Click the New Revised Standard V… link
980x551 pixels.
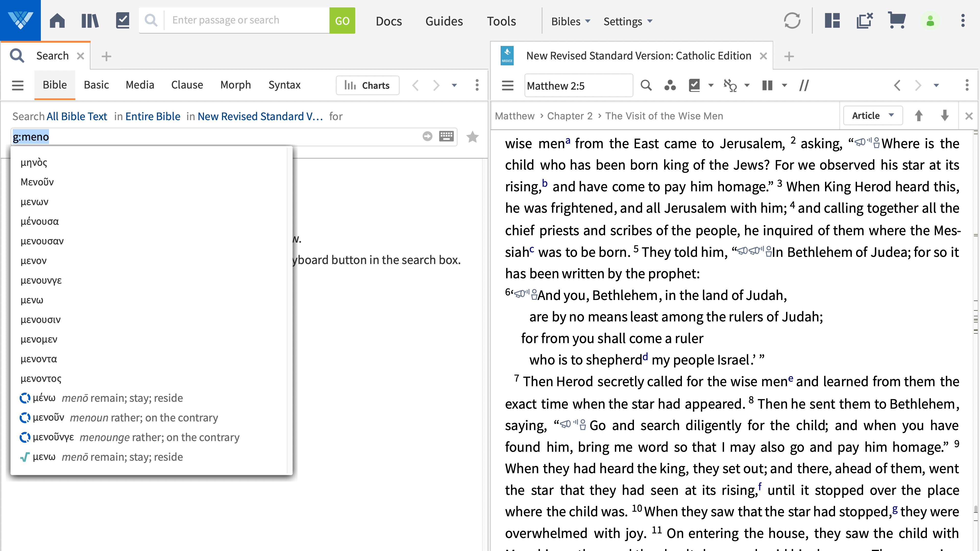pos(260,116)
